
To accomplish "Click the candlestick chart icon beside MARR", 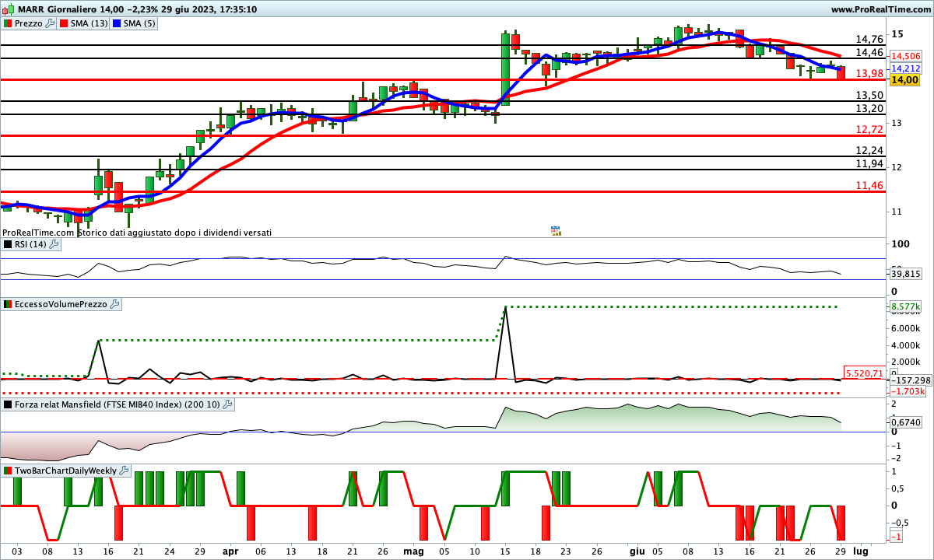I will pos(7,9).
